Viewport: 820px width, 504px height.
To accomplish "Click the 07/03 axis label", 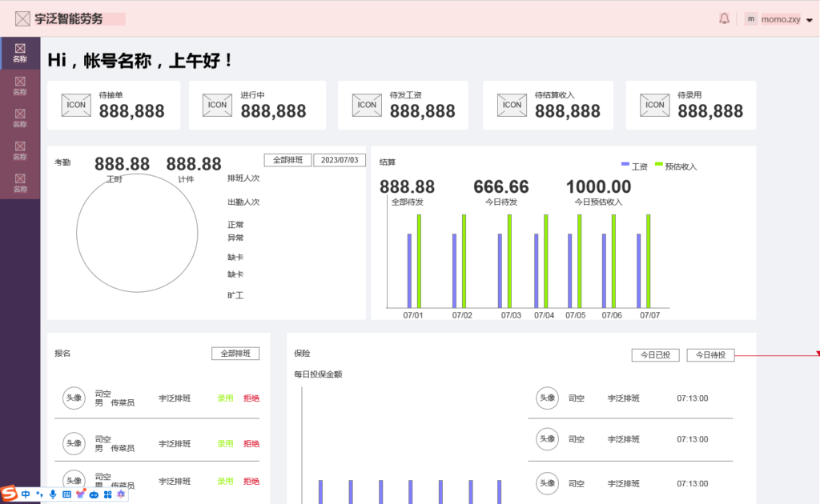I will [x=511, y=315].
